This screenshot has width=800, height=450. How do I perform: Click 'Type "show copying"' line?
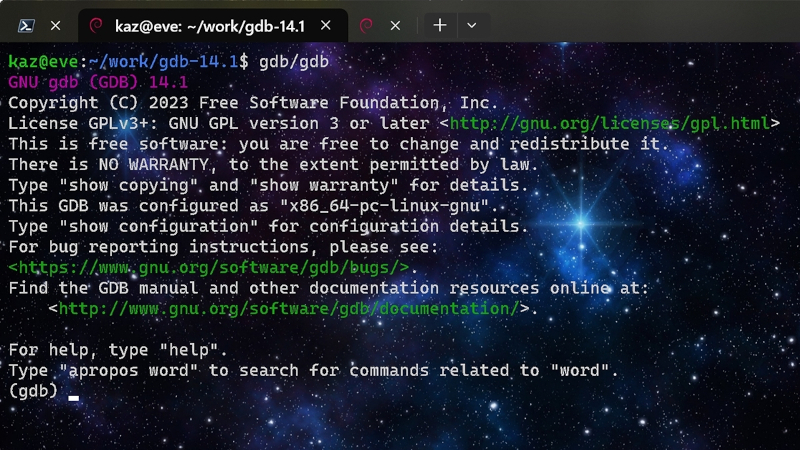[x=268, y=185]
